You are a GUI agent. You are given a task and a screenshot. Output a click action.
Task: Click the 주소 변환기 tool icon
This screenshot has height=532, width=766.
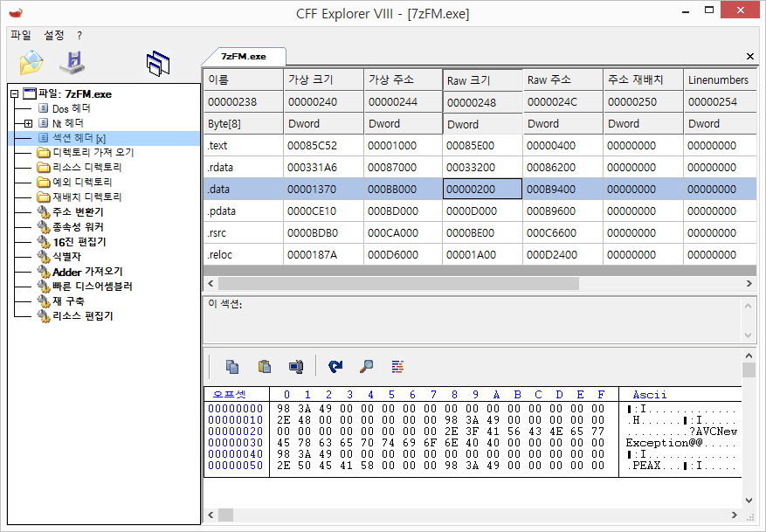(44, 212)
